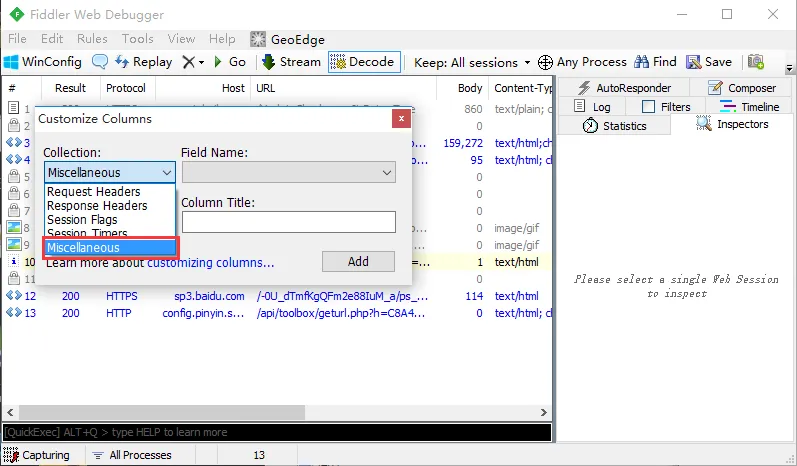
Task: Sort by the Protocol column header
Action: tap(128, 88)
